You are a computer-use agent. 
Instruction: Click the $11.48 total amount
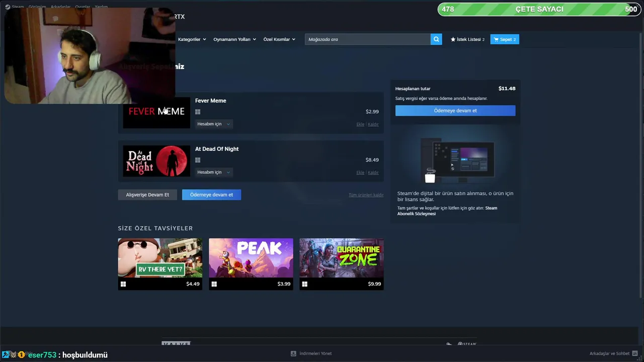[x=507, y=88]
